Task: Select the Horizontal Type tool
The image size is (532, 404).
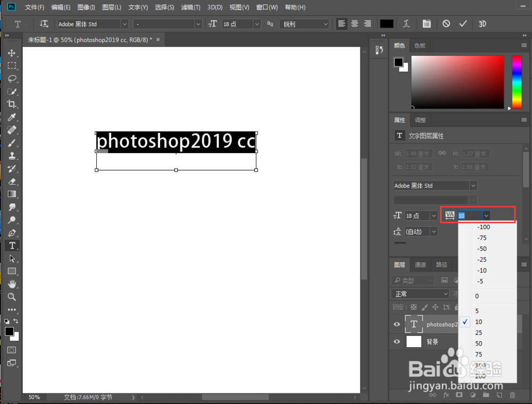Action: pyautogui.click(x=12, y=246)
